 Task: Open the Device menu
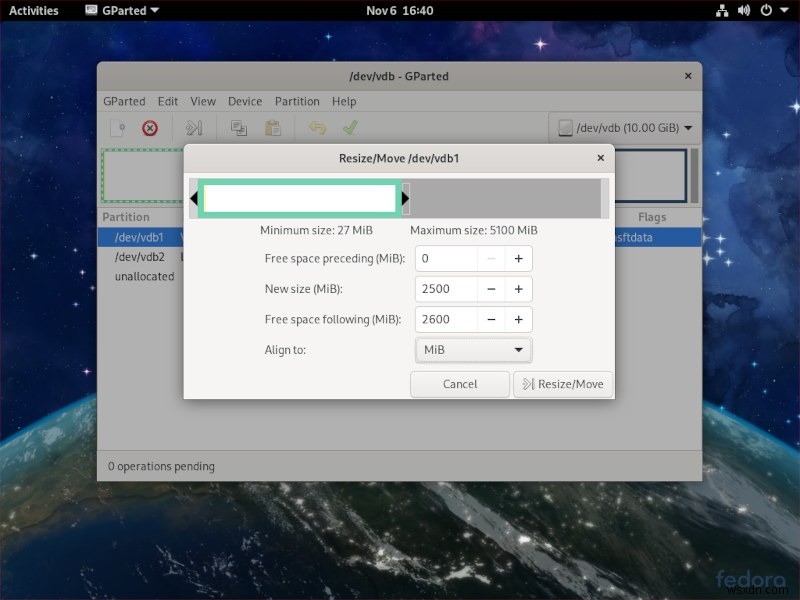245,102
